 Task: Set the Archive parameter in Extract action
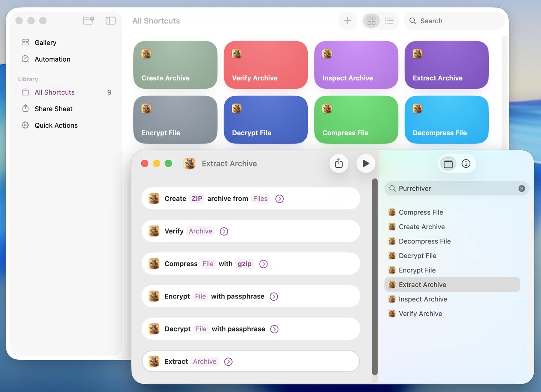coord(205,362)
